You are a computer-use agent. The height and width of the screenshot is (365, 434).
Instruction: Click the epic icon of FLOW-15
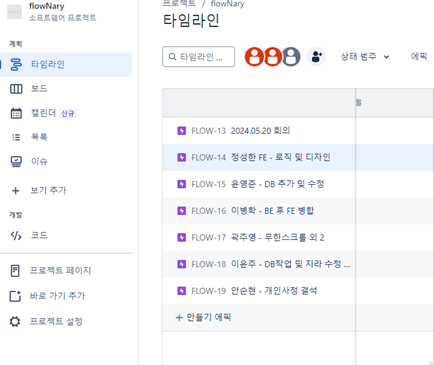[181, 184]
